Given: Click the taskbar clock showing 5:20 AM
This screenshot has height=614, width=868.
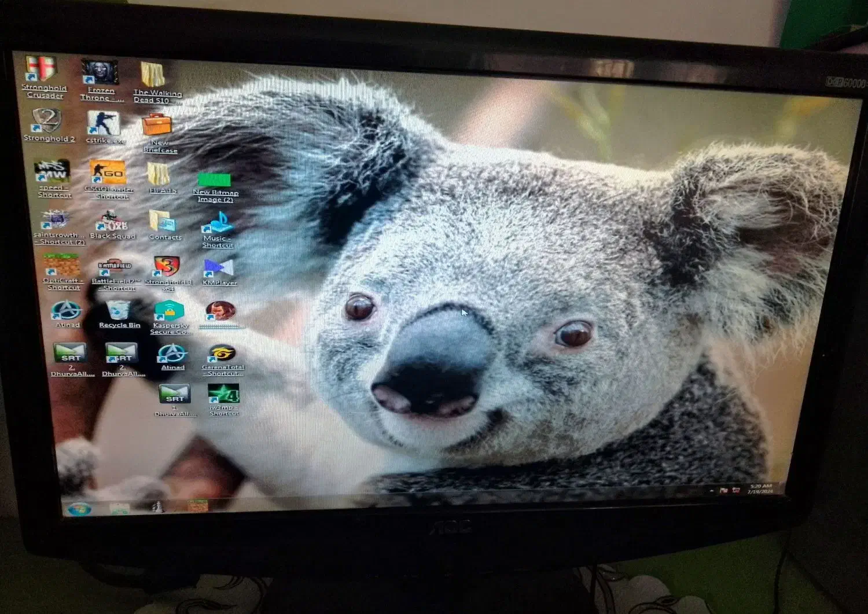Looking at the screenshot, I should [760, 488].
